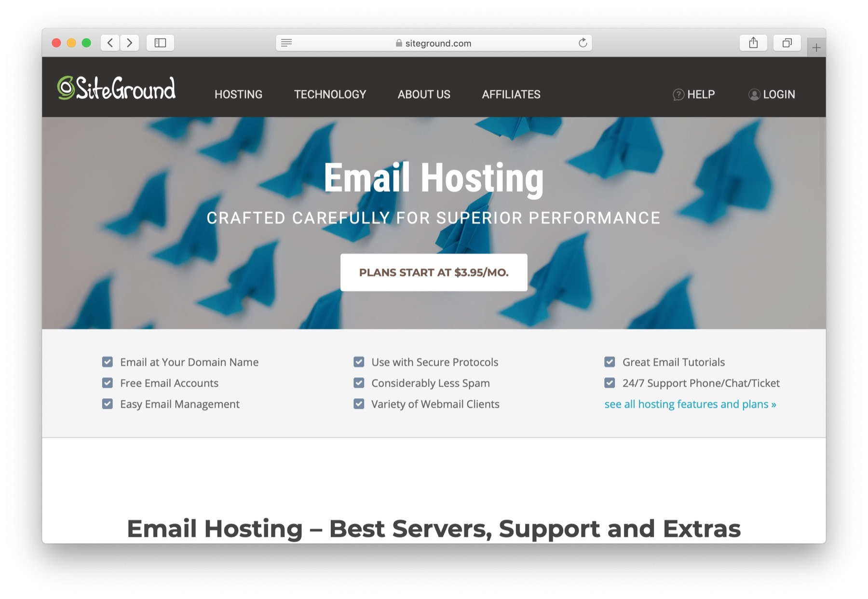This screenshot has width=868, height=599.
Task: Close the Safari window with red button
Action: click(56, 43)
